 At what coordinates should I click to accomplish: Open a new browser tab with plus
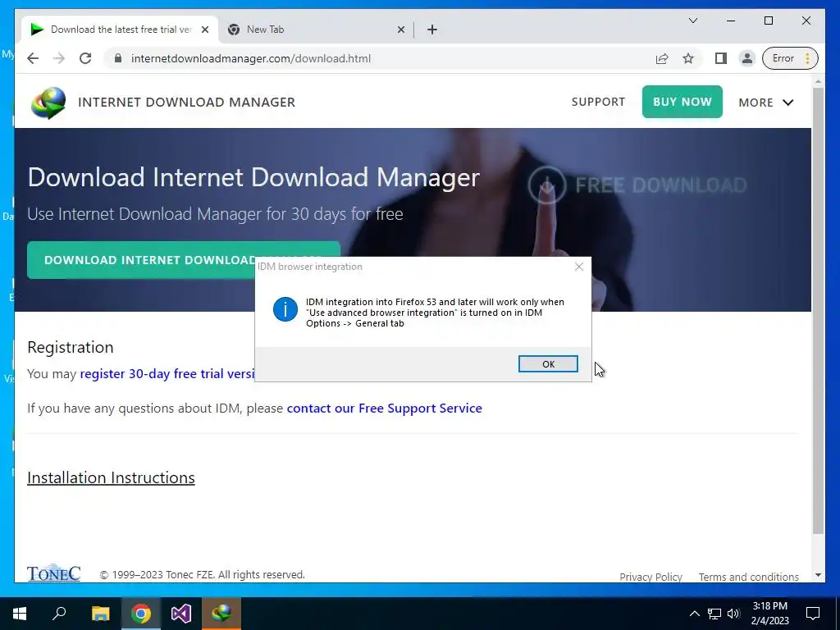point(431,30)
